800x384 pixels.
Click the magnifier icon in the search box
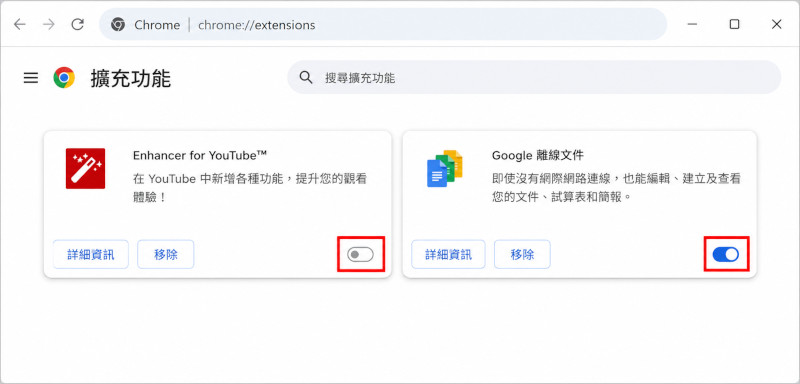click(x=306, y=78)
